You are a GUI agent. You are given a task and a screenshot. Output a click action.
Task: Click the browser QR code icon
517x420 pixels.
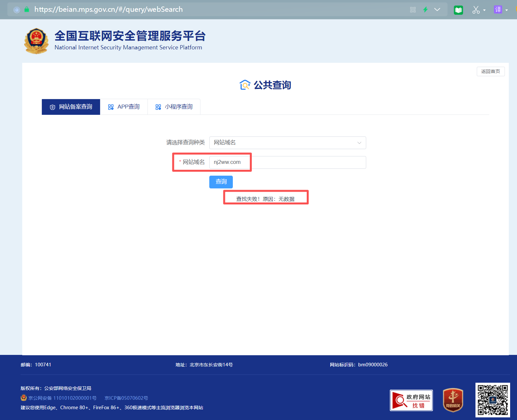413,10
